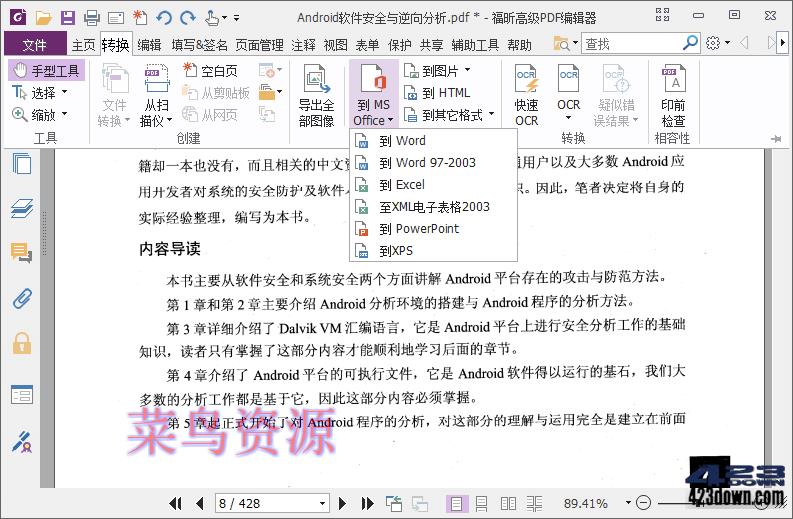Switch to the Home (主页) tab
Viewport: 793px width, 519px height.
(83, 45)
